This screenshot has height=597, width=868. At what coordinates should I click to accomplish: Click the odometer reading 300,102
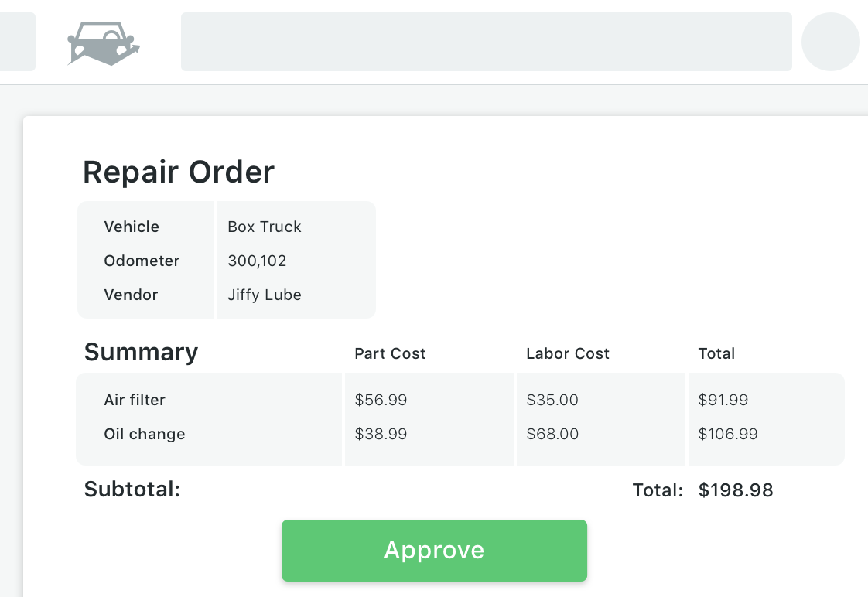[257, 261]
